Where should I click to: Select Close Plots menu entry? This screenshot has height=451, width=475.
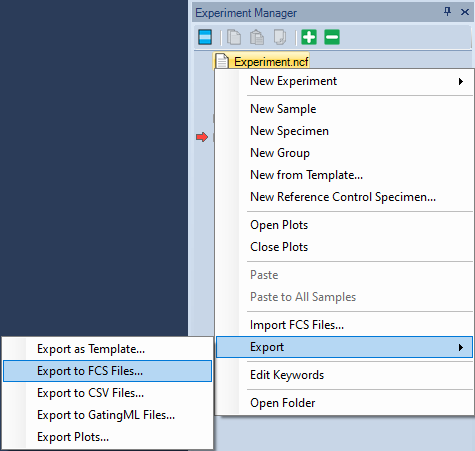click(x=344, y=247)
